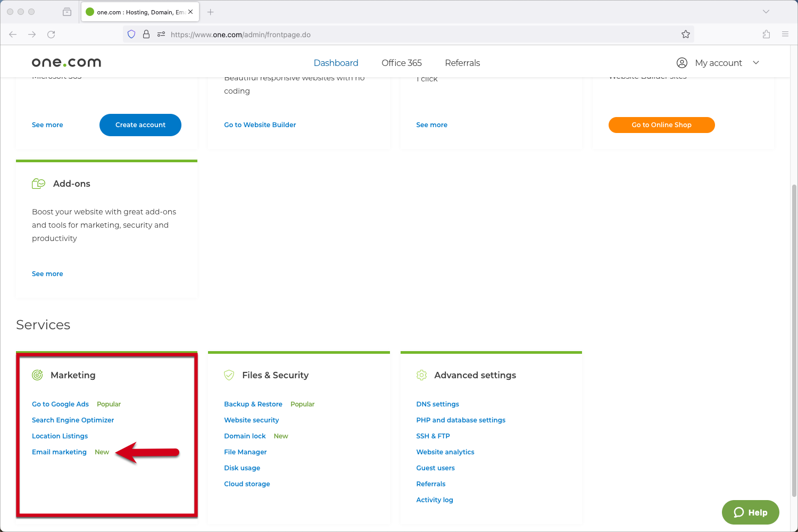This screenshot has width=798, height=532.
Task: Open DNS settings
Action: click(437, 404)
